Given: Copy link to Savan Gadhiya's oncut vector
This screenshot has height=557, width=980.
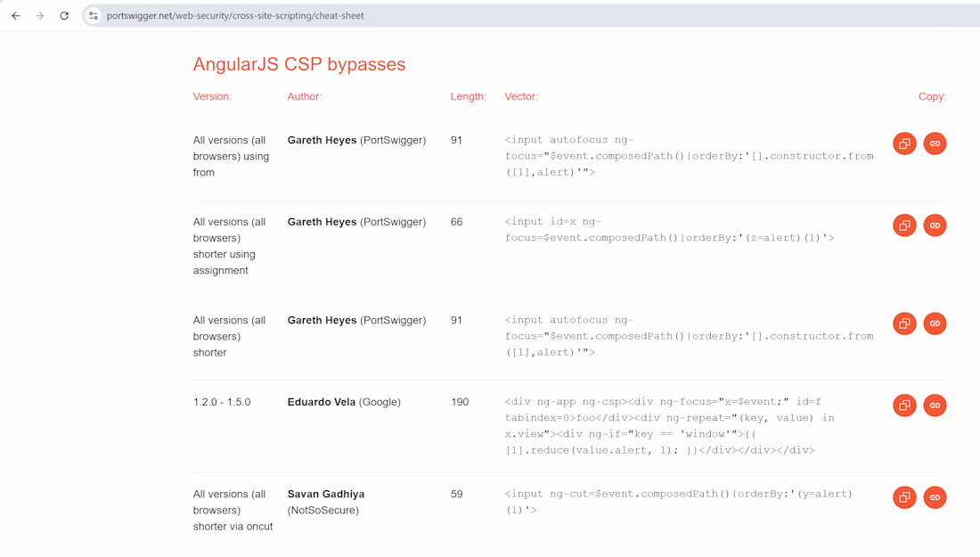Looking at the screenshot, I should (935, 497).
